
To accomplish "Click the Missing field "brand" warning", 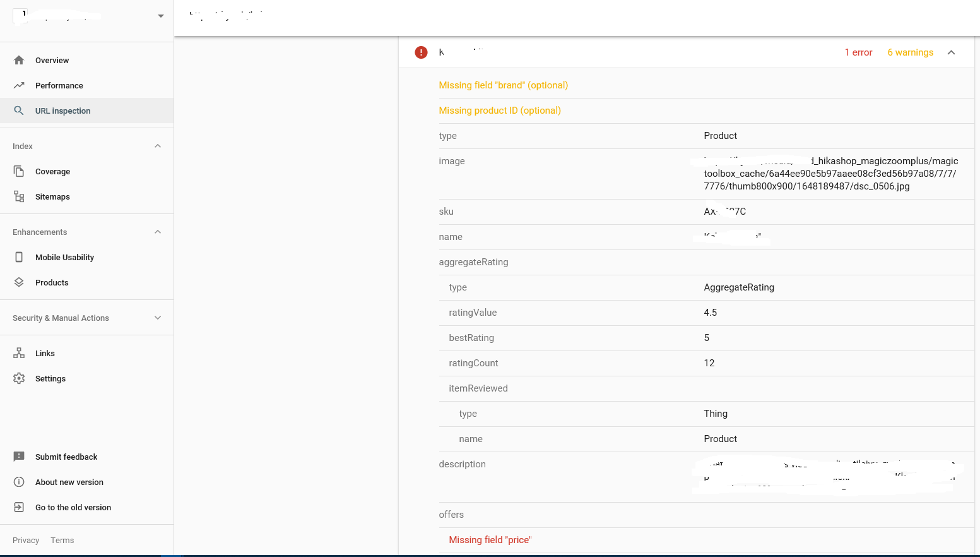I will (503, 85).
